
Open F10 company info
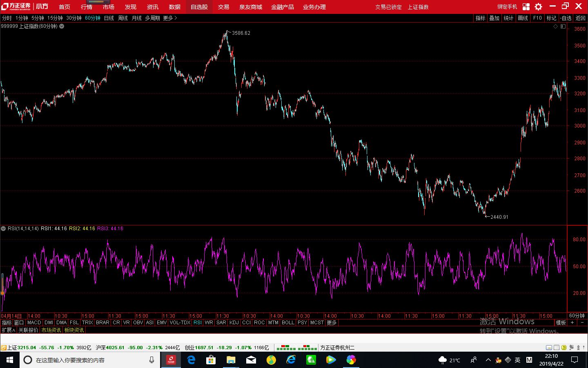click(537, 18)
